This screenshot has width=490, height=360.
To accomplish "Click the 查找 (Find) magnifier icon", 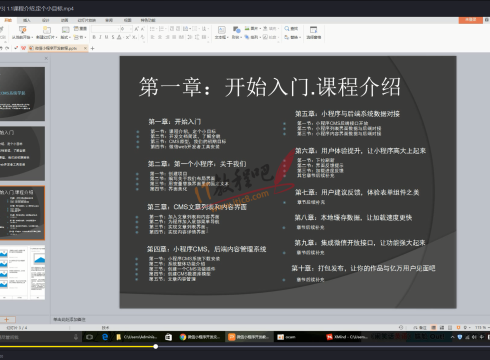I will (x=287, y=29).
